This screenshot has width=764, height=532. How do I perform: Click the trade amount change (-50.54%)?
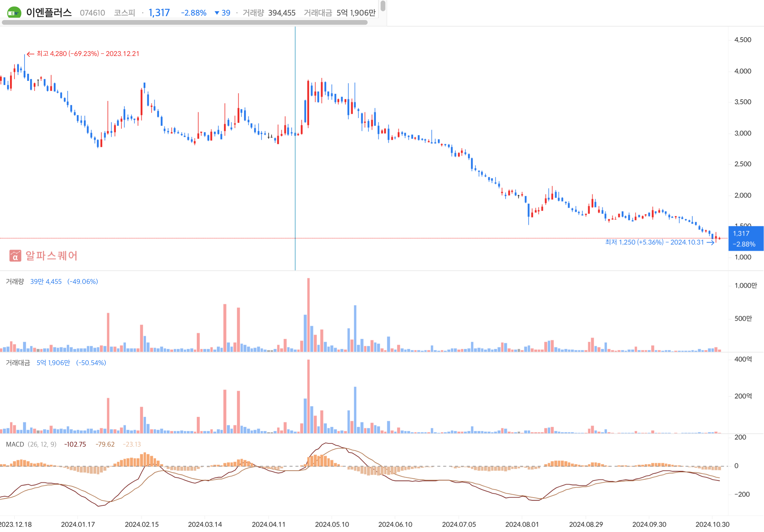[x=91, y=363]
